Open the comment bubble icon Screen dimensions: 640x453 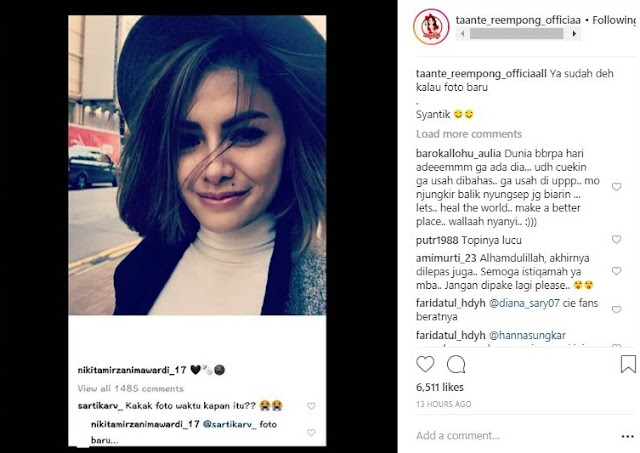click(x=456, y=364)
